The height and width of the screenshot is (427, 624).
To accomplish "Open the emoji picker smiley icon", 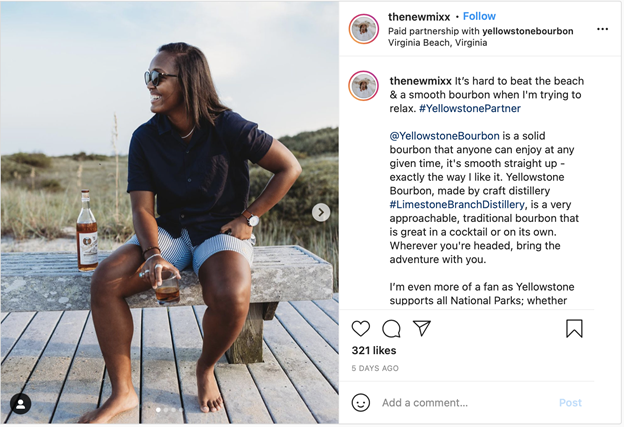I will click(x=361, y=402).
